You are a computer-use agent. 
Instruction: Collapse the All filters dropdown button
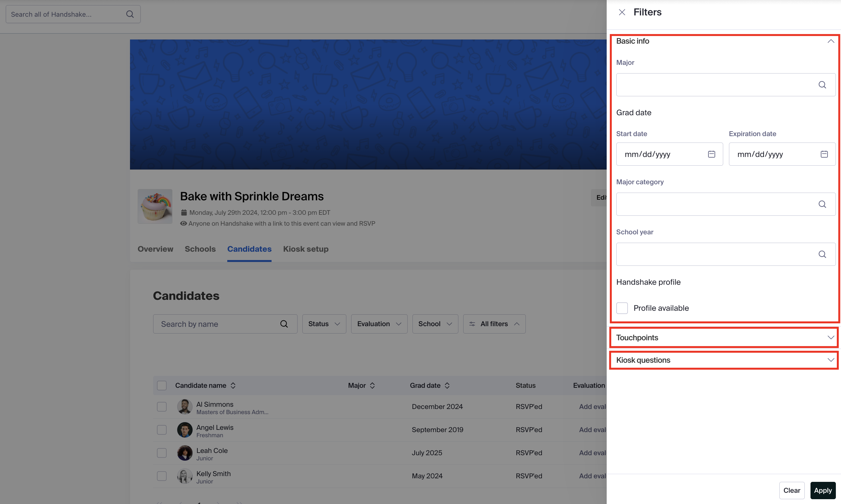494,324
